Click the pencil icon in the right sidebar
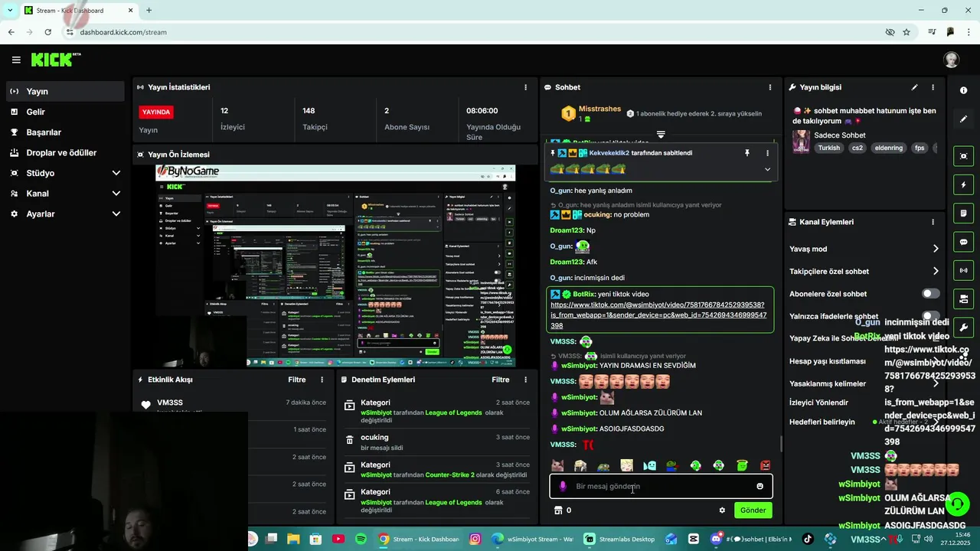This screenshot has width=980, height=551. point(963,119)
